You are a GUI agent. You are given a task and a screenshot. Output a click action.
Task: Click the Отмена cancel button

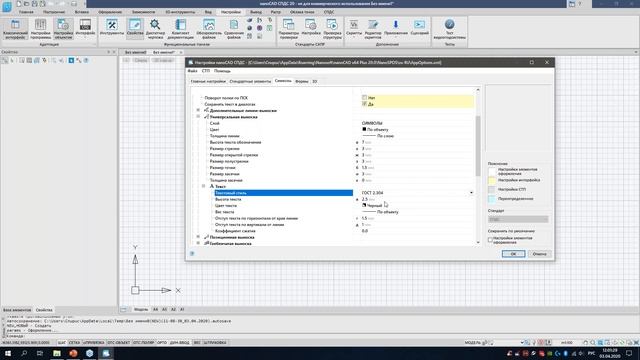coord(540,254)
